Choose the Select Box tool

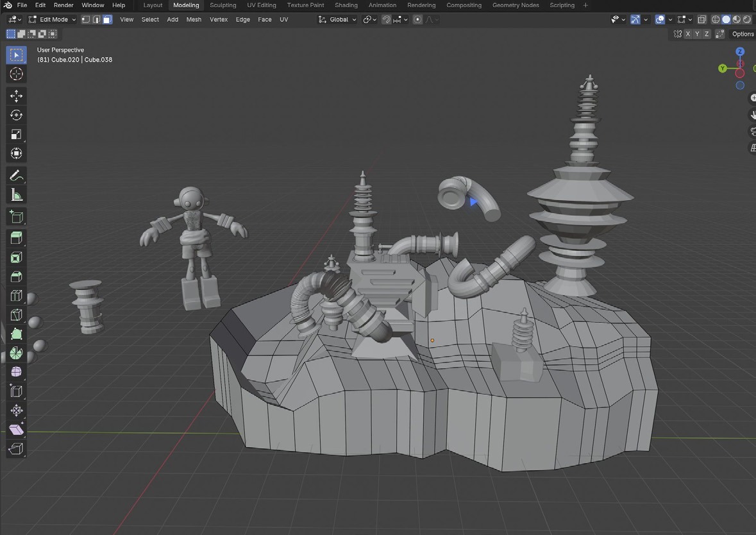16,55
